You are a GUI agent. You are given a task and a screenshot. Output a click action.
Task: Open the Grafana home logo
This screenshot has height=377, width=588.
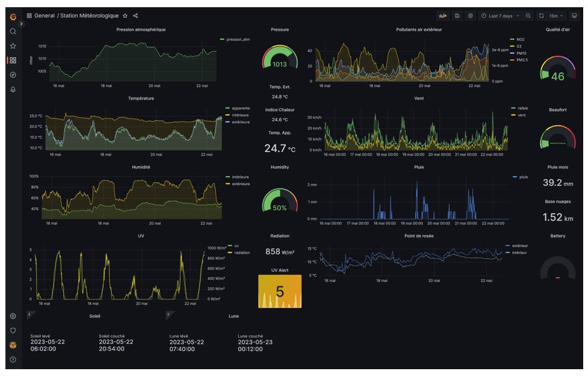point(13,17)
